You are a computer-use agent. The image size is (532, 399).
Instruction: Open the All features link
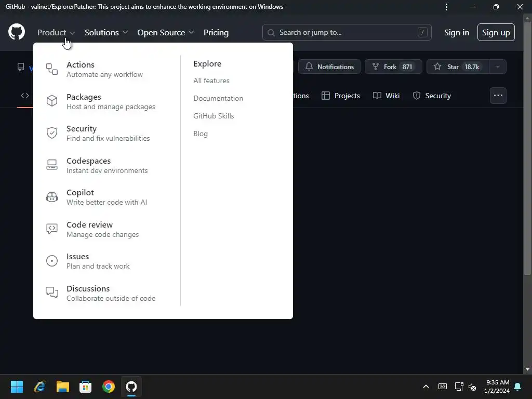[x=211, y=81]
